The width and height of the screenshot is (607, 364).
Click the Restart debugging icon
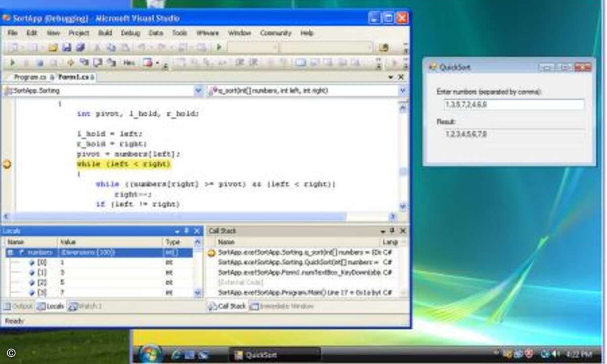point(53,63)
